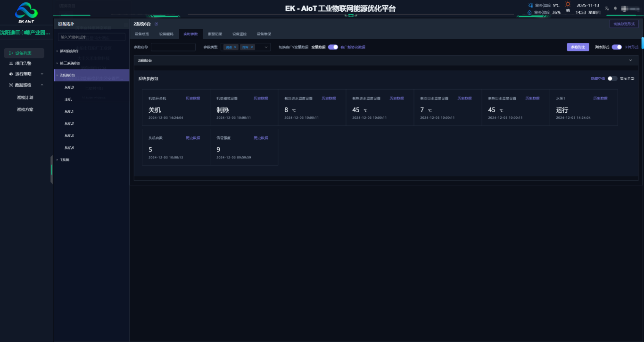Click the notification bell icon

coord(615,8)
